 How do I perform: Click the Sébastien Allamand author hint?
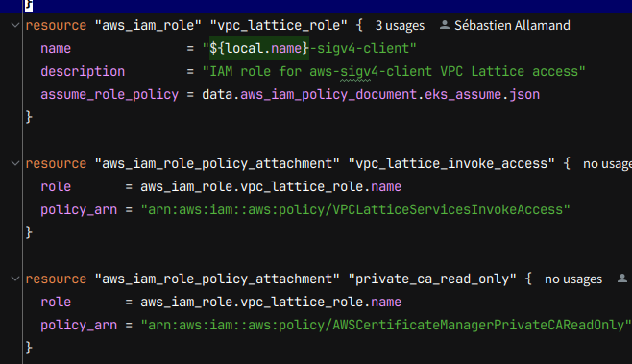pos(512,26)
